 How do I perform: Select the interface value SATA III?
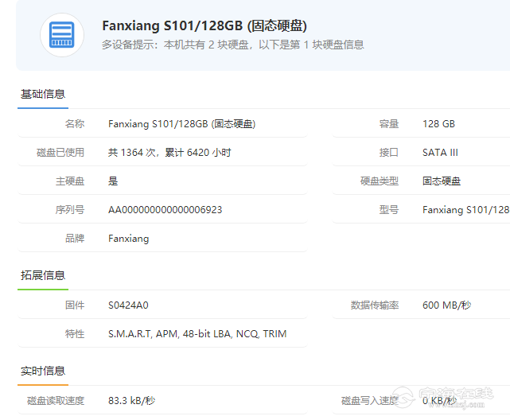(440, 153)
